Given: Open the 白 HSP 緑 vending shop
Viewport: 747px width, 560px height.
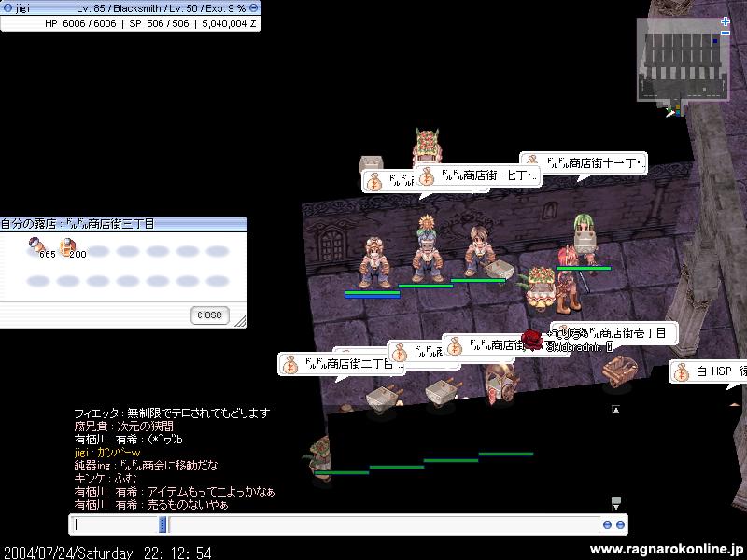Looking at the screenshot, I should pyautogui.click(x=709, y=371).
